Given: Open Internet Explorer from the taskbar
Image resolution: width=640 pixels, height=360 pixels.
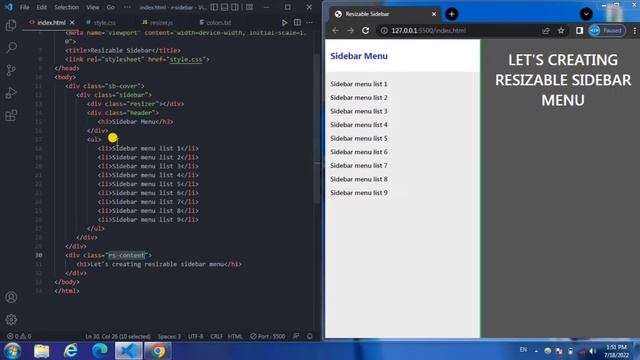Looking at the screenshot, I should pyautogui.click(x=71, y=351).
